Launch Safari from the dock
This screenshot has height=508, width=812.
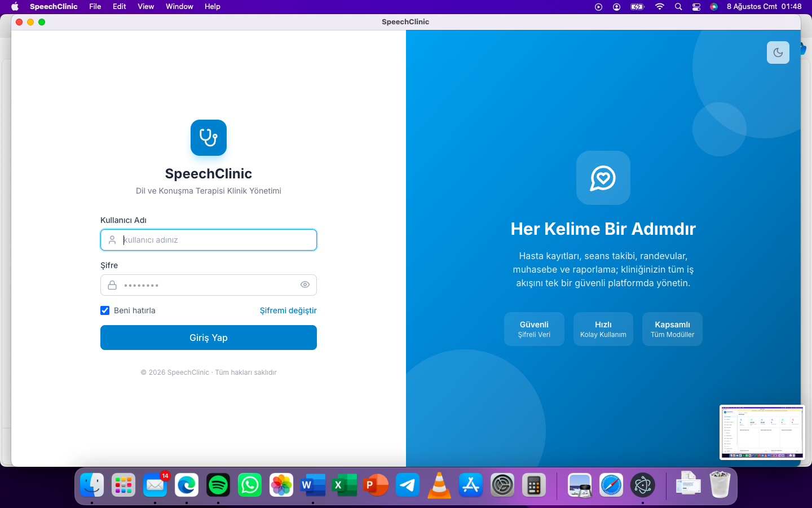(611, 485)
